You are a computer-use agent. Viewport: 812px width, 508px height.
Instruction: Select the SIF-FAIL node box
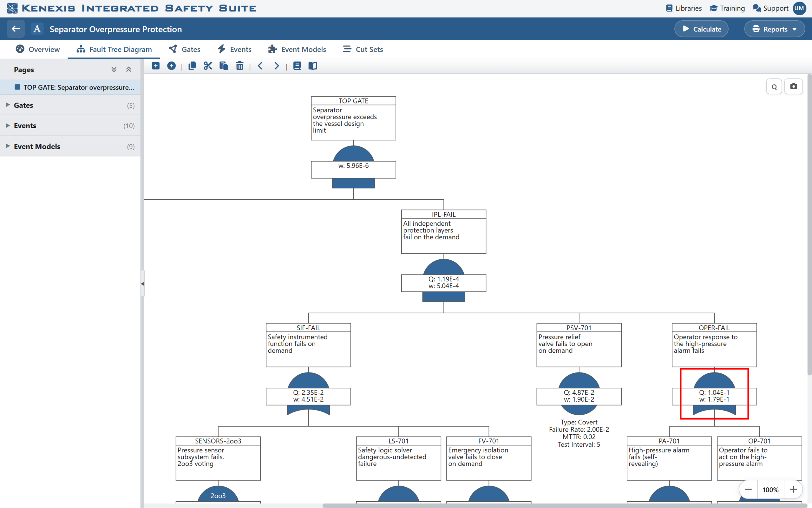pyautogui.click(x=308, y=345)
